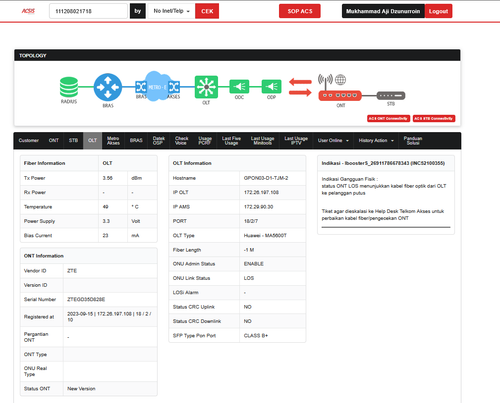Screen dimensions: 500x403
Task: Open the Last Five Usage tab
Action: click(231, 141)
